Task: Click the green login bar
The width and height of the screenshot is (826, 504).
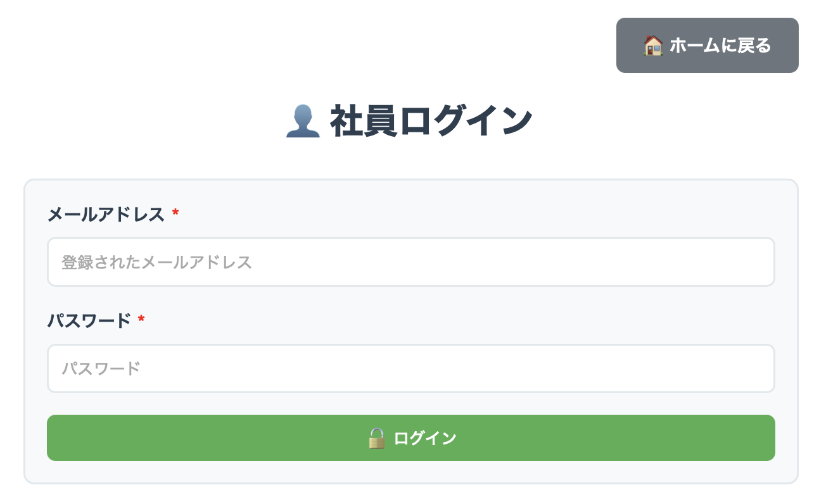Action: 410,438
